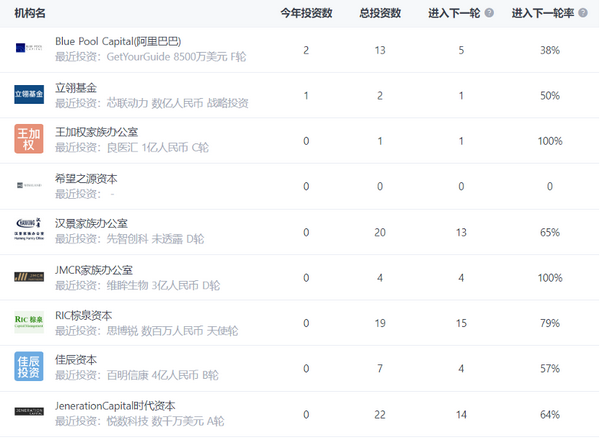Click the 希望之源资本 logo
The width and height of the screenshot is (600, 438).
coord(29,185)
